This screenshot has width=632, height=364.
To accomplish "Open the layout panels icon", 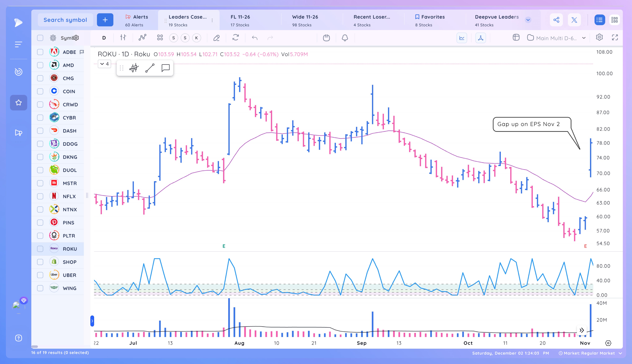I will pos(516,38).
